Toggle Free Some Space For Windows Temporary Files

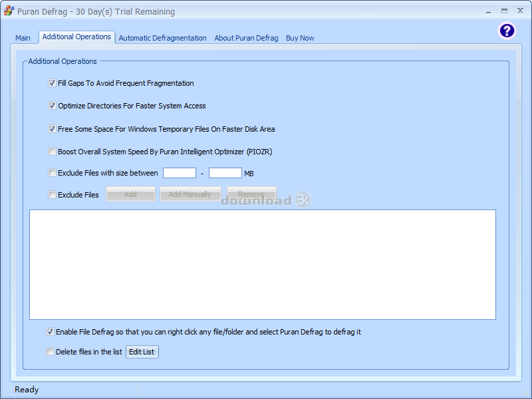(52, 129)
